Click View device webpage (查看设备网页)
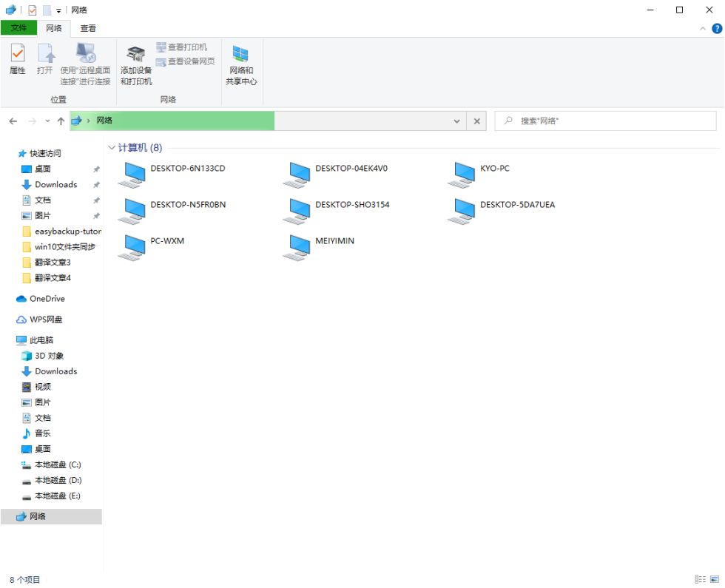Screen dimensions: 725x588 [186, 61]
